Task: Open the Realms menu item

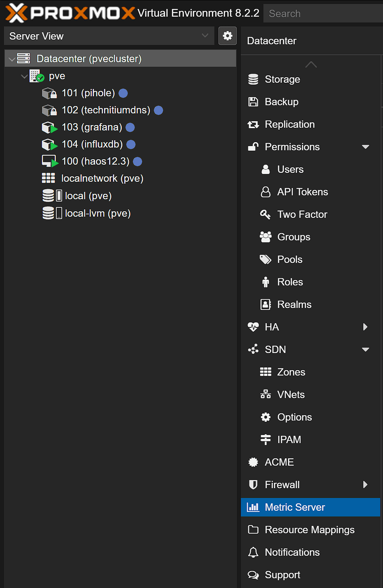Action: (x=310, y=304)
